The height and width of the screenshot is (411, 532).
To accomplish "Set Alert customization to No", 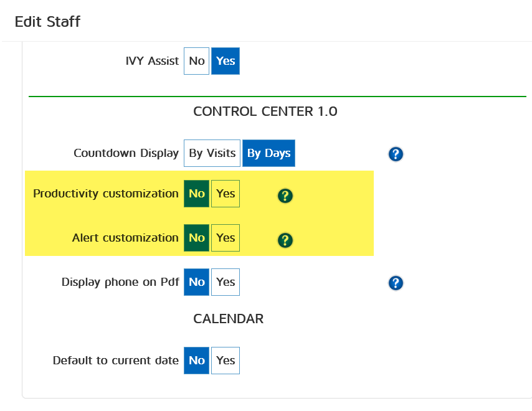I will (197, 238).
